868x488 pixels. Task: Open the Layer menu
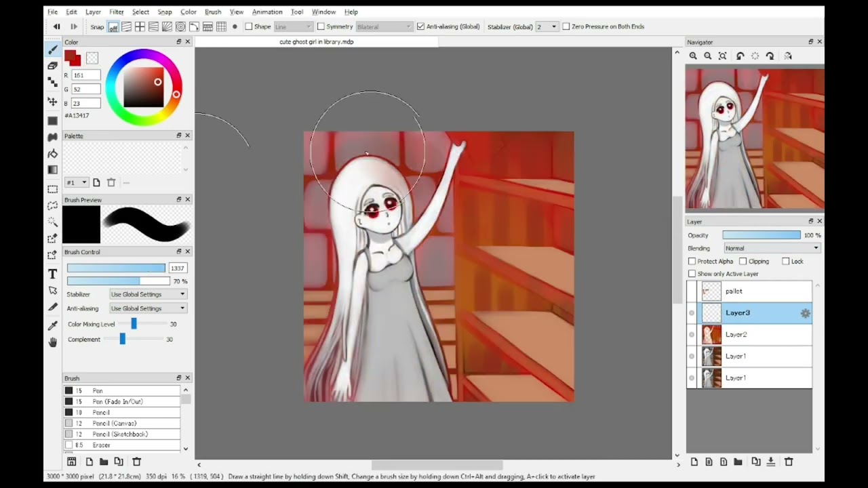(x=94, y=12)
